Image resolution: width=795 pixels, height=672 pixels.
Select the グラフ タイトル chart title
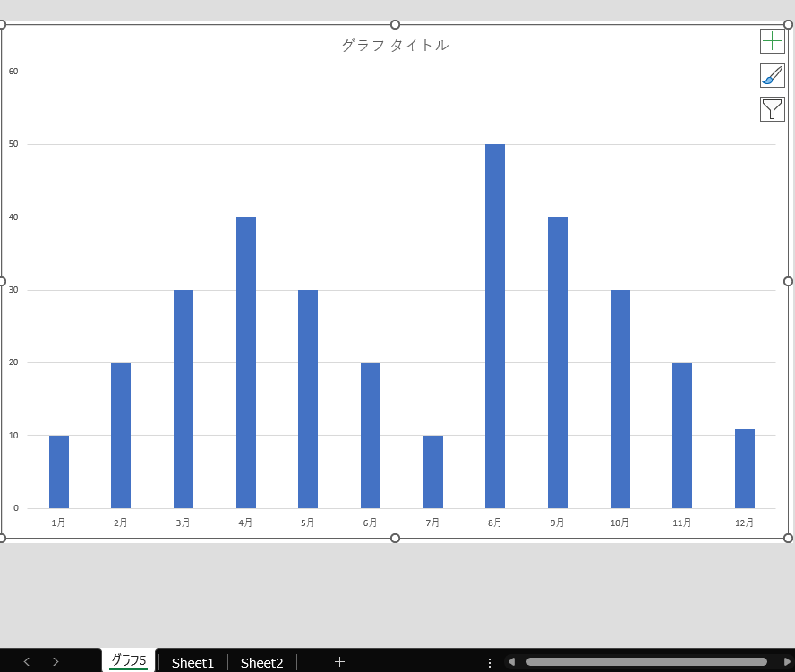click(x=395, y=45)
